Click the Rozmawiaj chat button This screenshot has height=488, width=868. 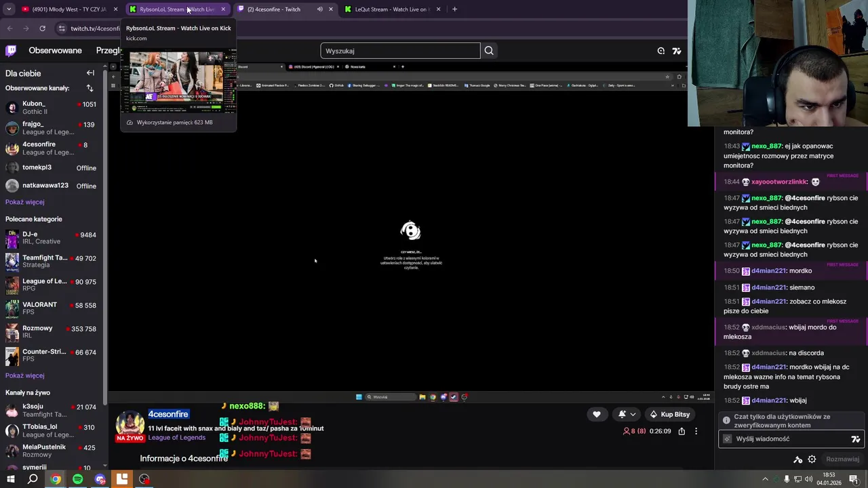point(842,460)
